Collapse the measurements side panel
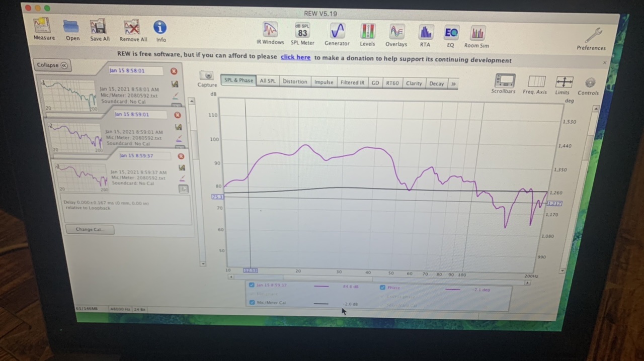 52,65
